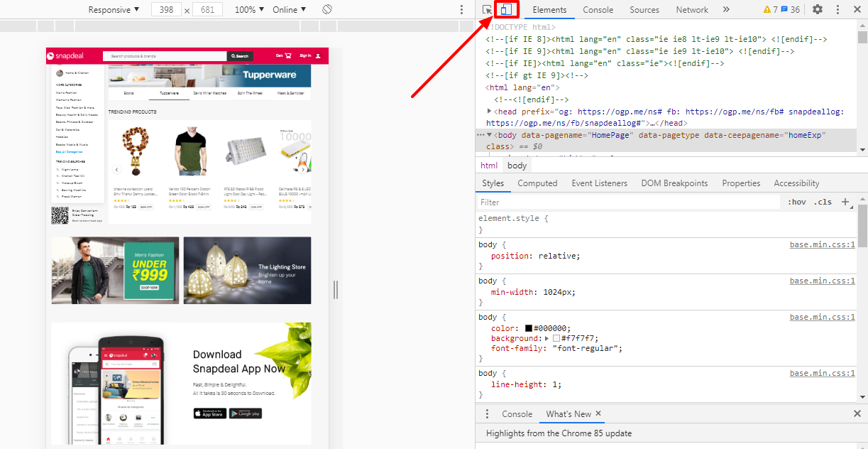Open the 100% zoom dropdown
The image size is (868, 449).
[x=249, y=10]
